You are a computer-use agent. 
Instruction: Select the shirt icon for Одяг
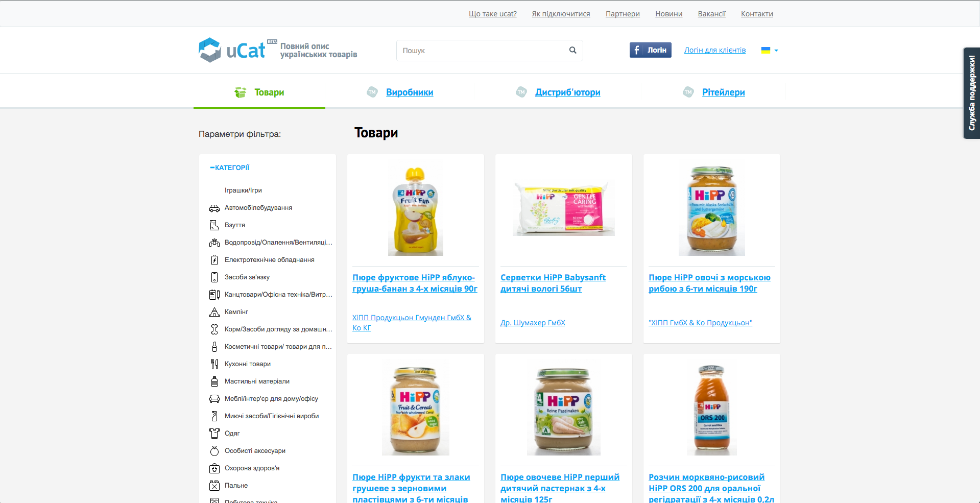(x=214, y=434)
